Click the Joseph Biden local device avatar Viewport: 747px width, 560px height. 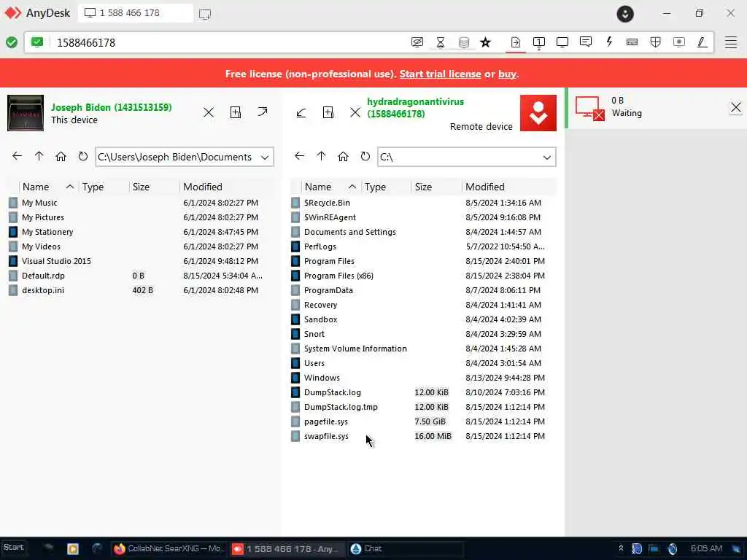click(x=26, y=113)
